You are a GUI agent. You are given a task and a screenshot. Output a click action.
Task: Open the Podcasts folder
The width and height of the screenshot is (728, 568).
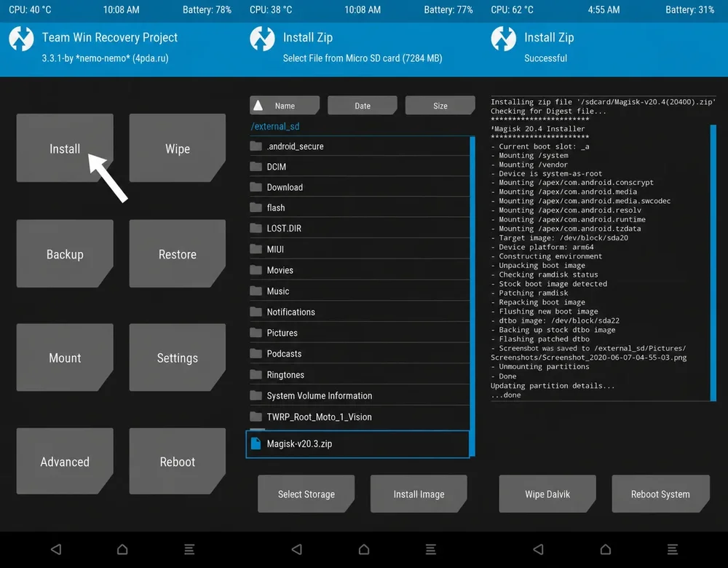(x=360, y=353)
